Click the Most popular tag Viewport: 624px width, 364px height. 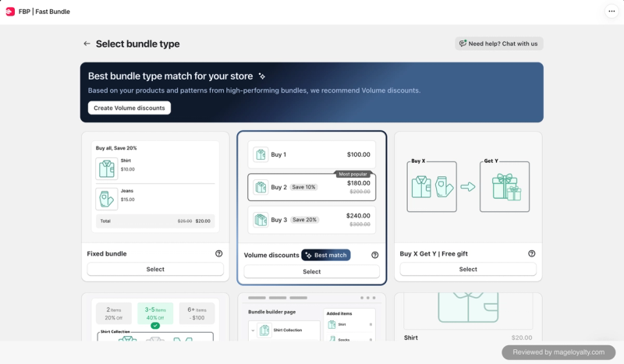click(353, 174)
